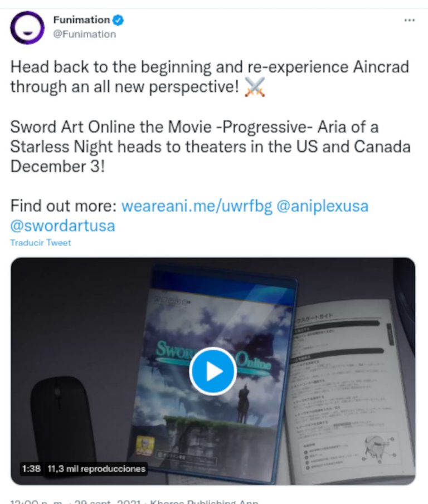428x504 pixels.
Task: Open the Funimation display name
Action: pyautogui.click(x=82, y=20)
